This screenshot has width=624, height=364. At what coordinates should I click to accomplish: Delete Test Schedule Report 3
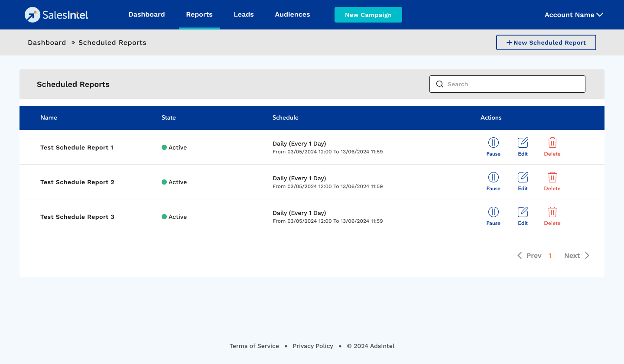tap(552, 216)
